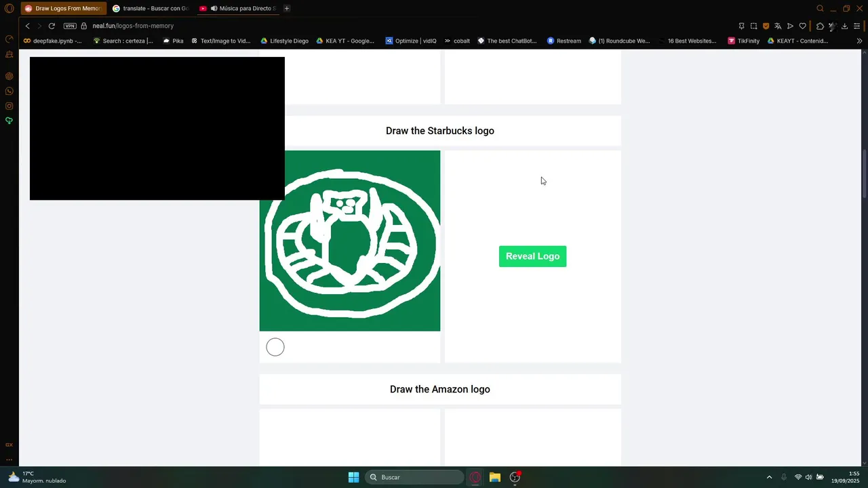The height and width of the screenshot is (488, 868).
Task: Open The best ChatBot bookmark
Action: pyautogui.click(x=507, y=41)
